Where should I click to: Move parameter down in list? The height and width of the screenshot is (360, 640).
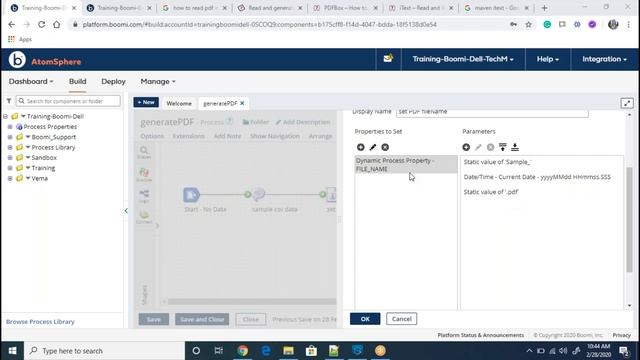coord(515,147)
